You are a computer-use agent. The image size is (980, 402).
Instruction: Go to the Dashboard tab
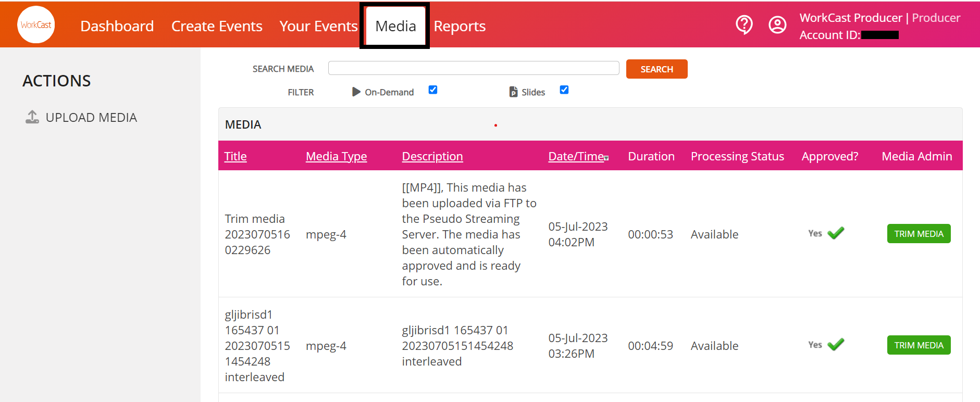117,26
